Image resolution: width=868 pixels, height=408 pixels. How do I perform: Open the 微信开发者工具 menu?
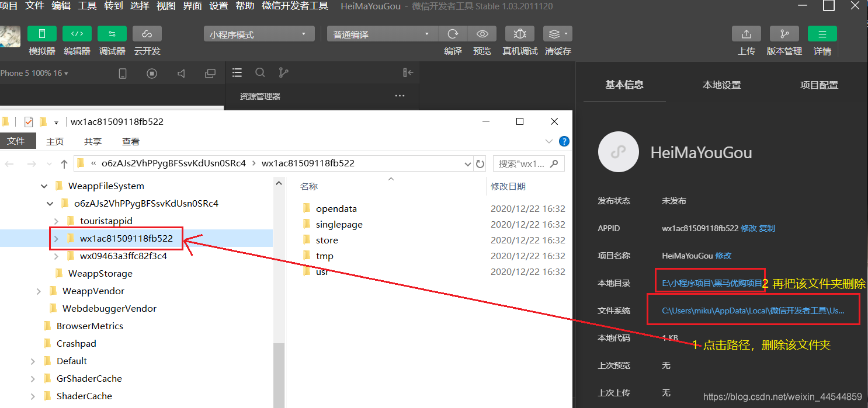295,6
